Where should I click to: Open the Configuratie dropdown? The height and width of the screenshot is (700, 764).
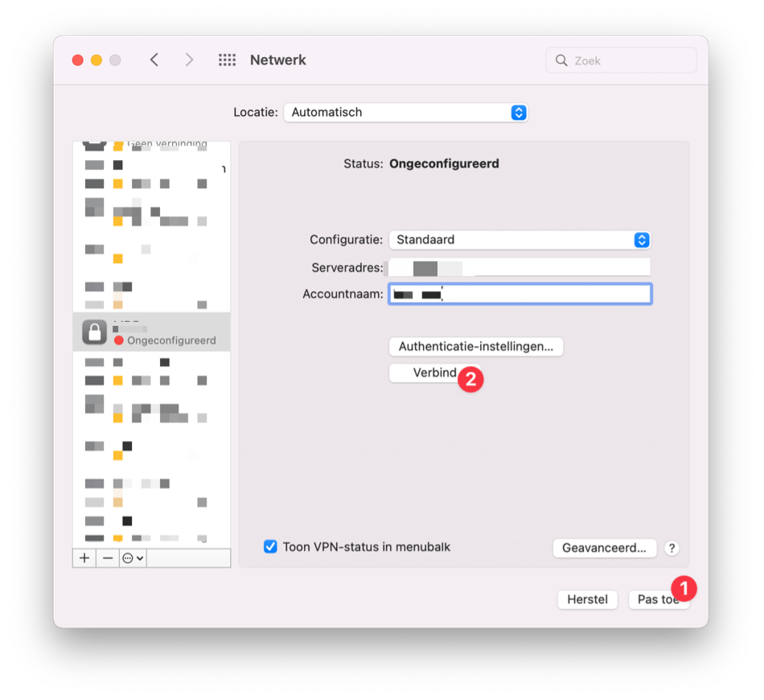(520, 240)
